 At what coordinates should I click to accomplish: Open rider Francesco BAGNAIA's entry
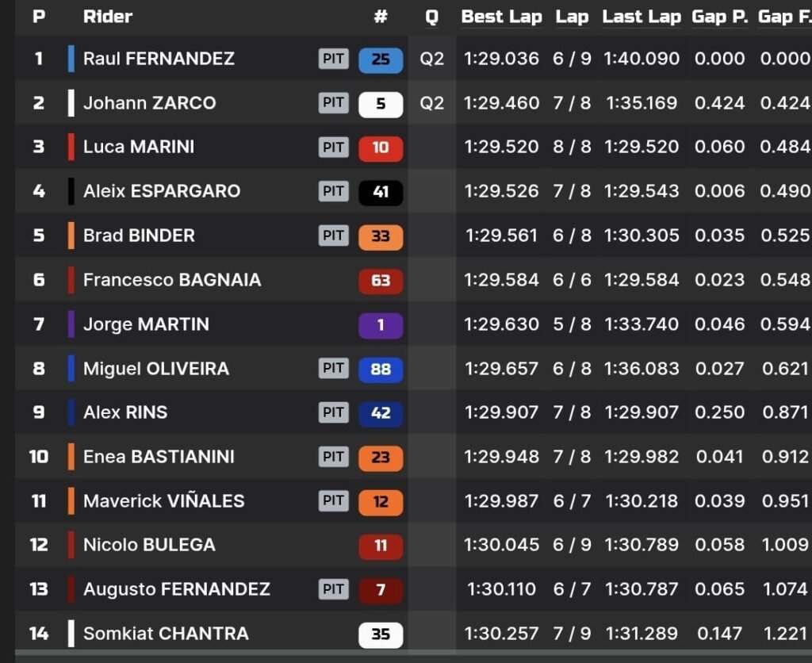point(172,280)
